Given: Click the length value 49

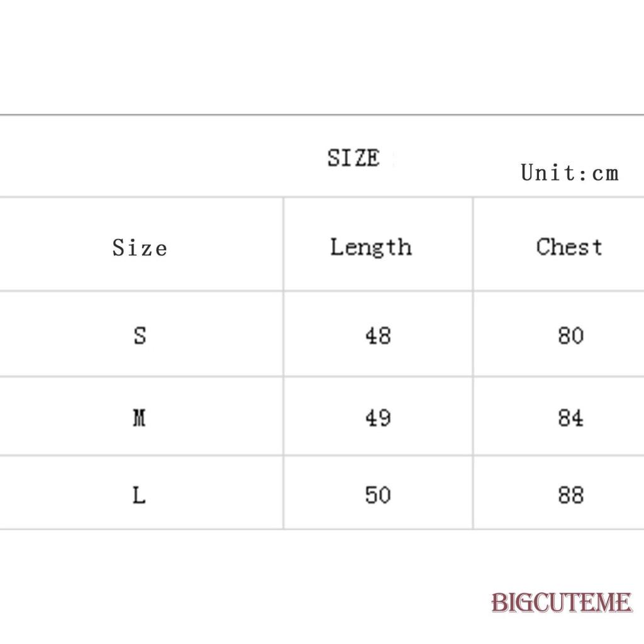Looking at the screenshot, I should 377,417.
